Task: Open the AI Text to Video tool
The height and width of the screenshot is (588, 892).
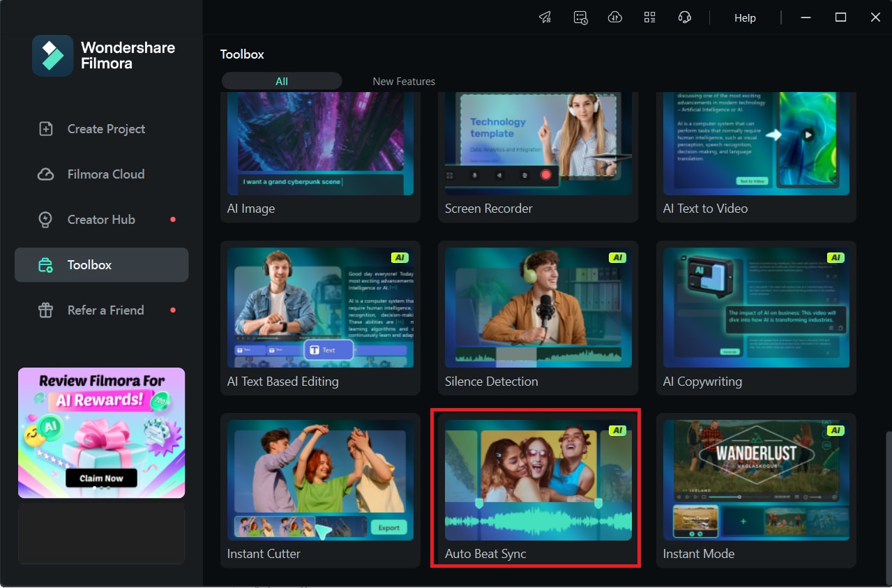Action: point(756,157)
